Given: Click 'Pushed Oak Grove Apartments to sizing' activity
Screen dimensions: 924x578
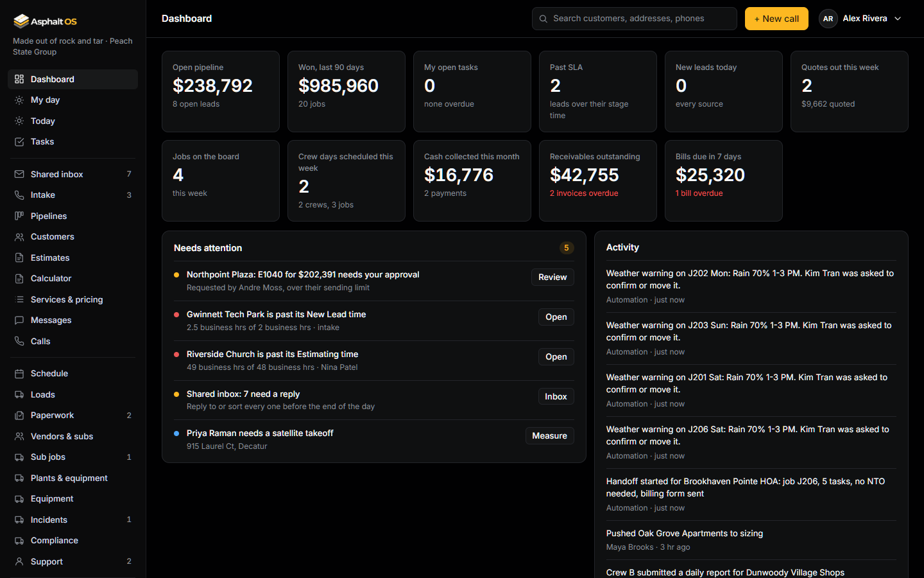Looking at the screenshot, I should (x=685, y=534).
